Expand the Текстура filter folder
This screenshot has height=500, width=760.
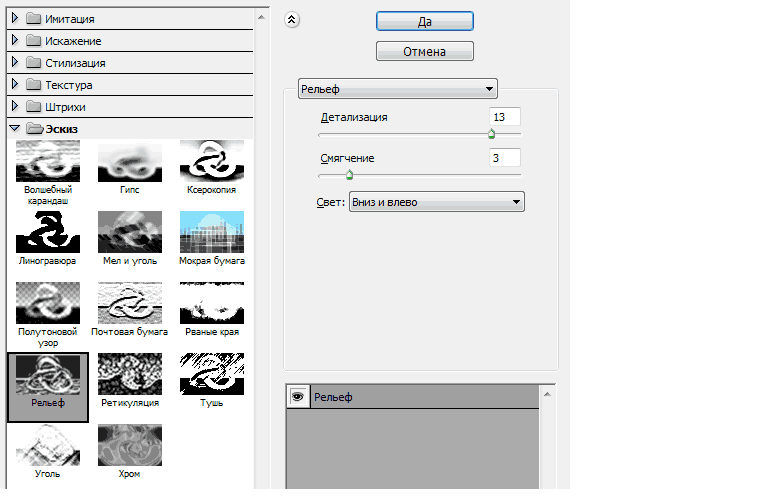[x=14, y=84]
